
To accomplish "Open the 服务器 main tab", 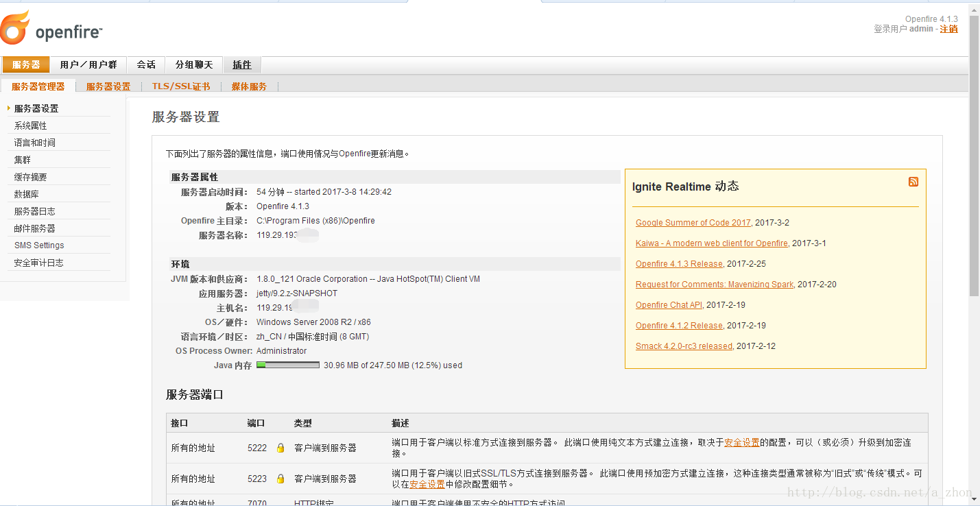I will click(x=26, y=64).
